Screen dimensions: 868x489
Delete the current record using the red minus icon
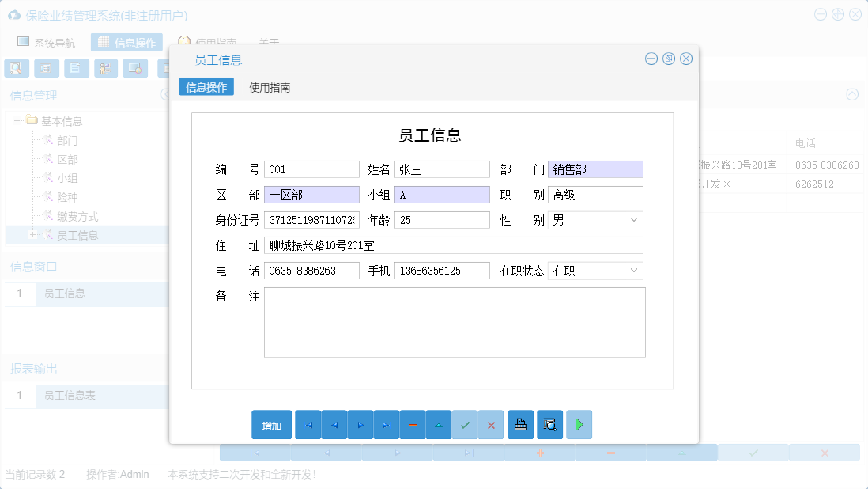pyautogui.click(x=412, y=425)
